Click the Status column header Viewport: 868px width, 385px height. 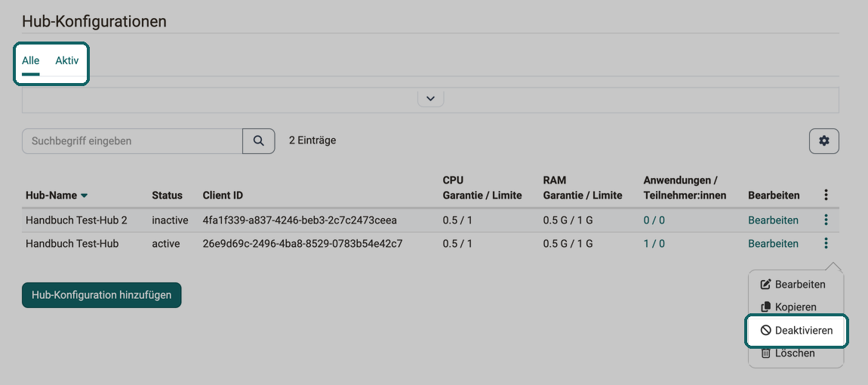[x=167, y=196]
